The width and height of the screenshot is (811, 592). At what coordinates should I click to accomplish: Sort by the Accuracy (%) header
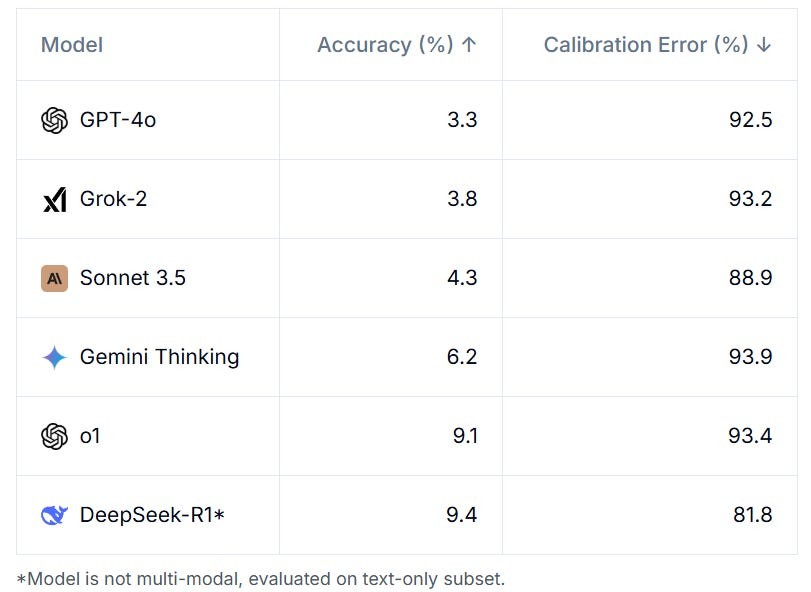pyautogui.click(x=385, y=45)
